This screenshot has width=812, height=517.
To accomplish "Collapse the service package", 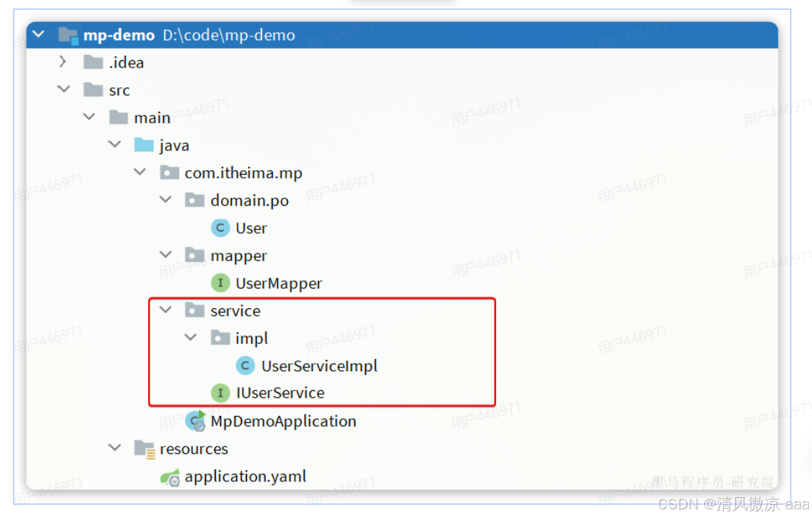I will (x=165, y=310).
